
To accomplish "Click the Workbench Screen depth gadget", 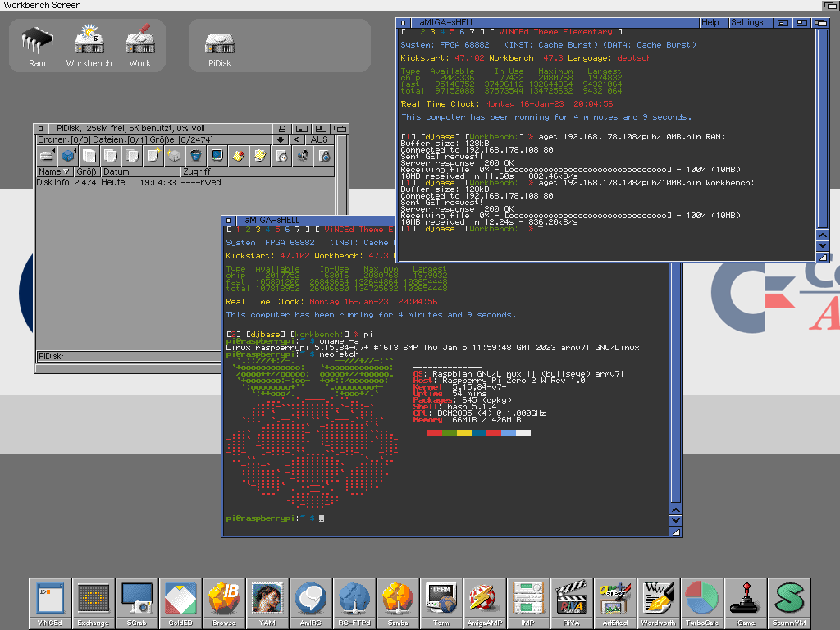I will tap(830, 6).
